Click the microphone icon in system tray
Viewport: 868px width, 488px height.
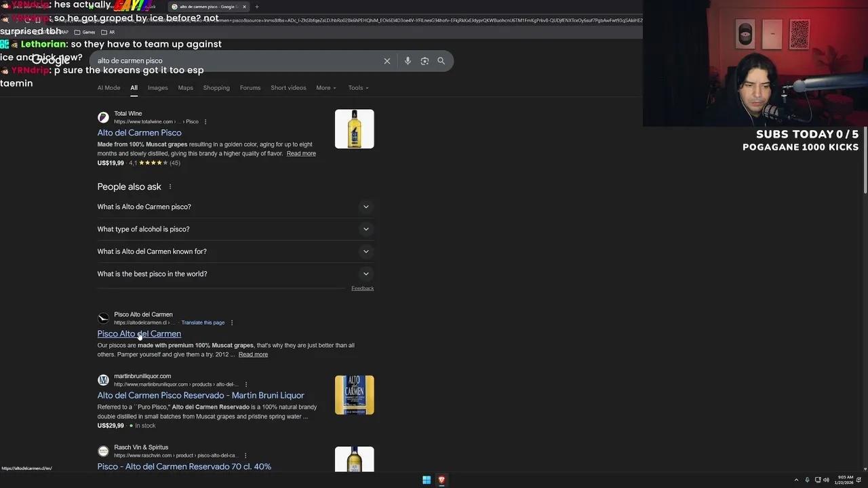807,480
